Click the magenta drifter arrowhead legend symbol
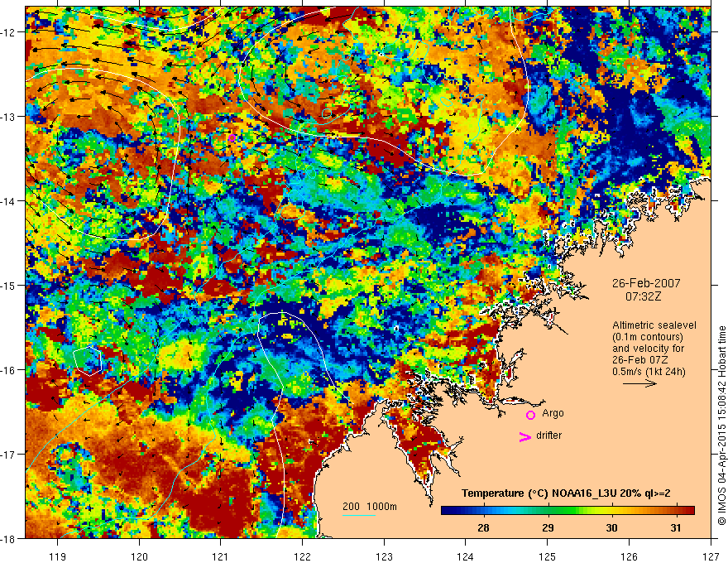This screenshot has width=728, height=563. (524, 437)
